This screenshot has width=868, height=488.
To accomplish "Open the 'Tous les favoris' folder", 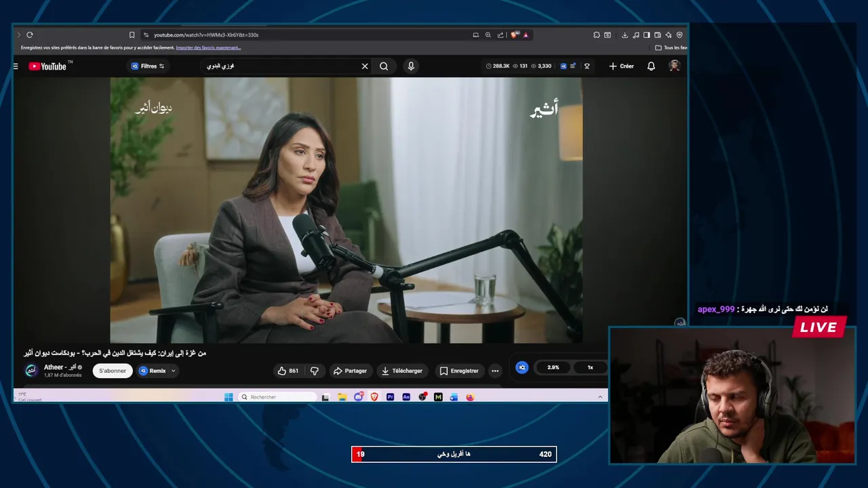I will coord(671,47).
